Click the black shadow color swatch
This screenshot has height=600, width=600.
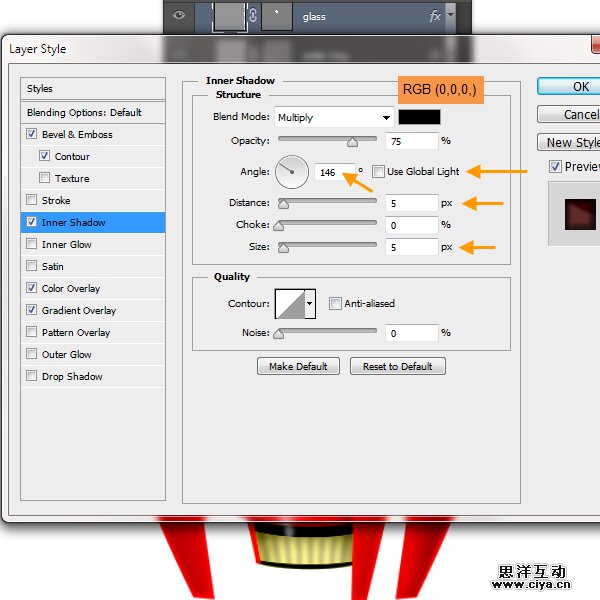click(419, 118)
